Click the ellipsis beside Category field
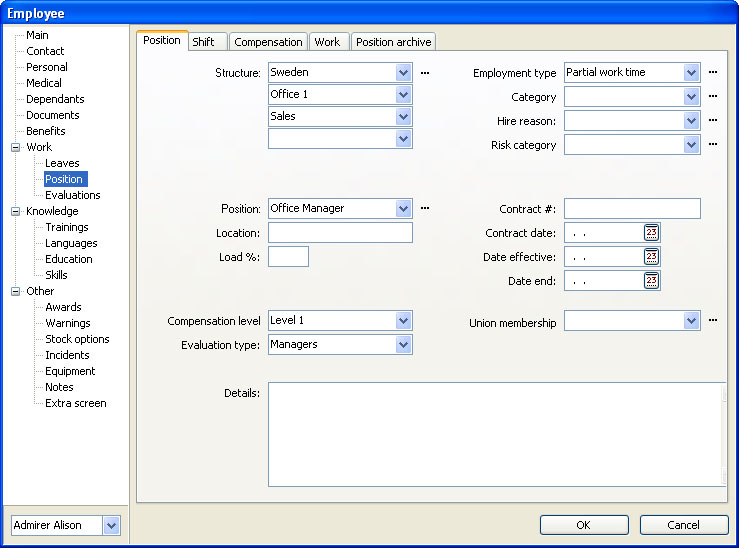This screenshot has width=739, height=548. click(x=713, y=96)
